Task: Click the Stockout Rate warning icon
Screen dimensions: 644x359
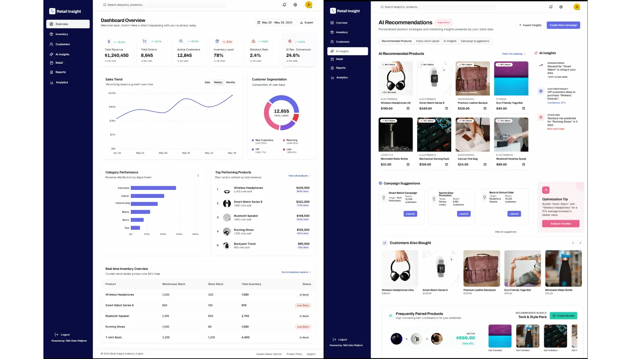Action: tap(253, 41)
